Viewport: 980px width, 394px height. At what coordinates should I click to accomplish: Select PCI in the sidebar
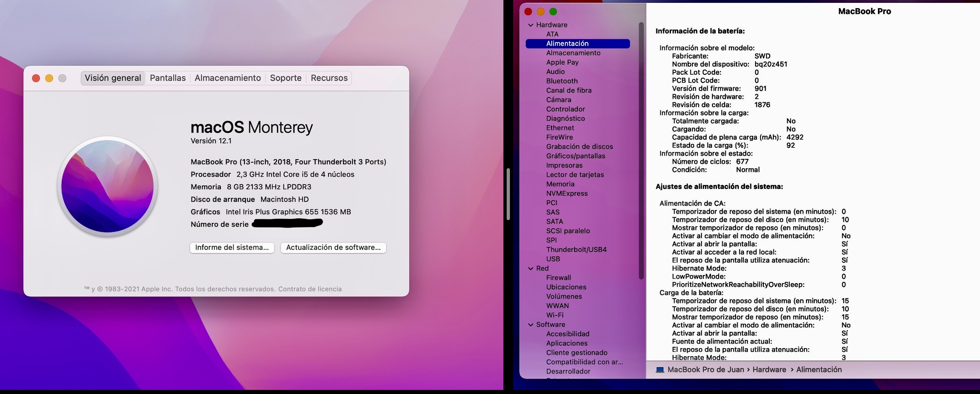coord(551,202)
